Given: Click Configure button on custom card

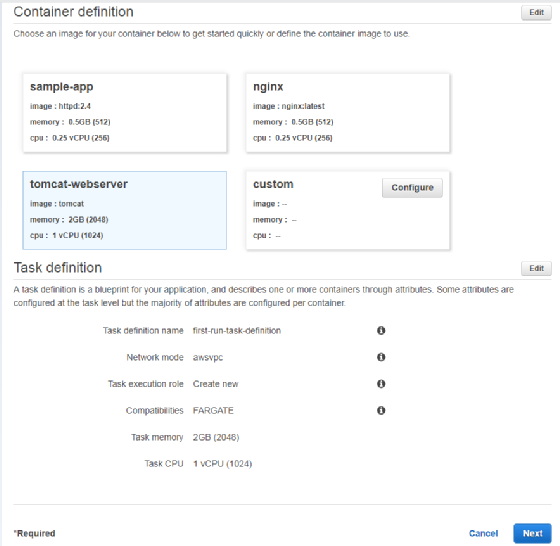Looking at the screenshot, I should point(412,188).
